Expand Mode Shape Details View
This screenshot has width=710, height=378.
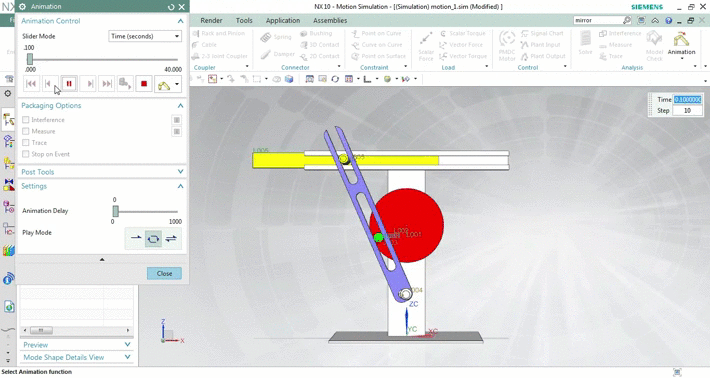(x=127, y=357)
